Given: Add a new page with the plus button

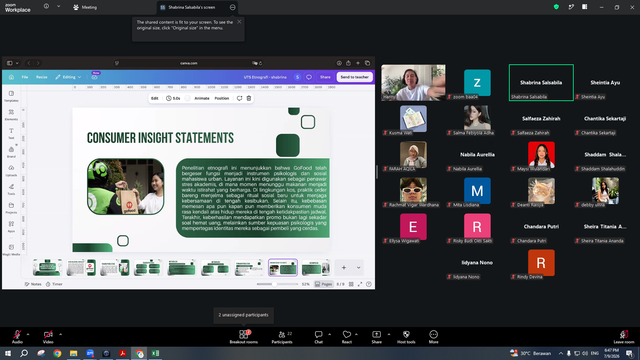Looking at the screenshot, I should coord(344,268).
